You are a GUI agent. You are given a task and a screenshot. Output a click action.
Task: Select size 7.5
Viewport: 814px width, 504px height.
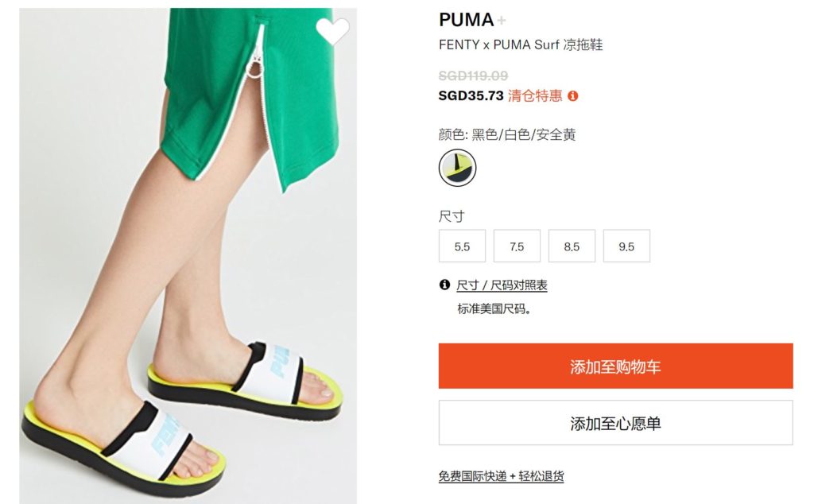(x=517, y=246)
